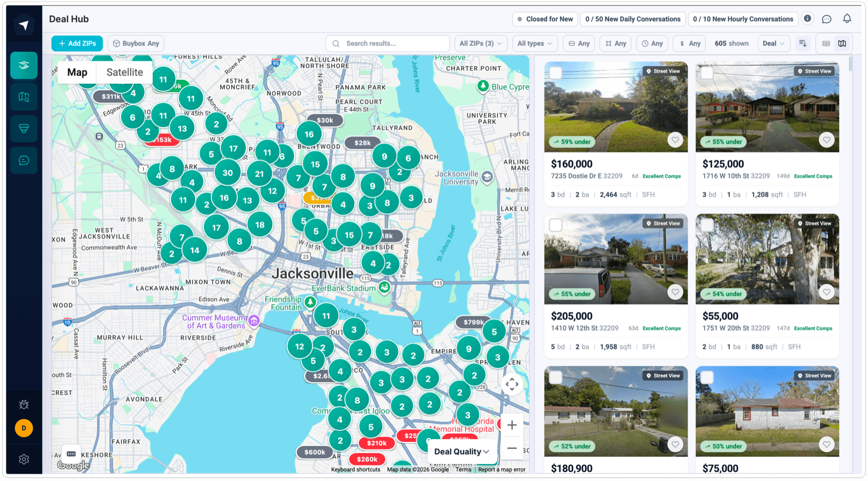
Task: Open the notifications bell
Action: pyautogui.click(x=847, y=18)
